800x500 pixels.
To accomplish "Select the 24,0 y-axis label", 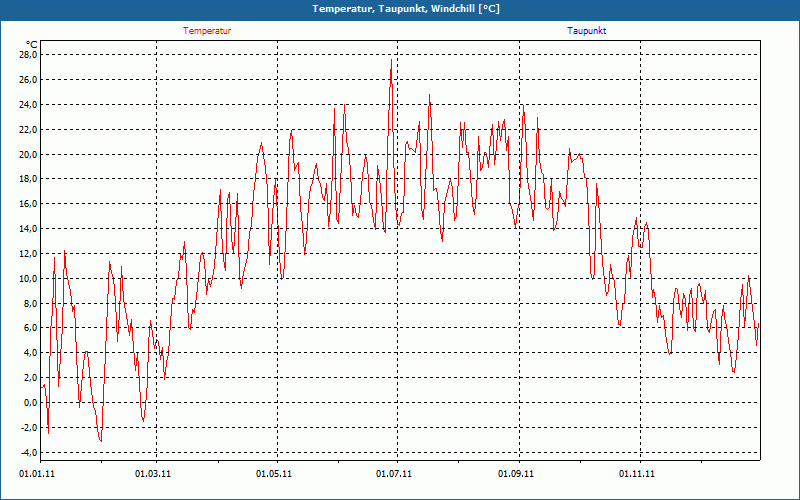I will [x=28, y=105].
